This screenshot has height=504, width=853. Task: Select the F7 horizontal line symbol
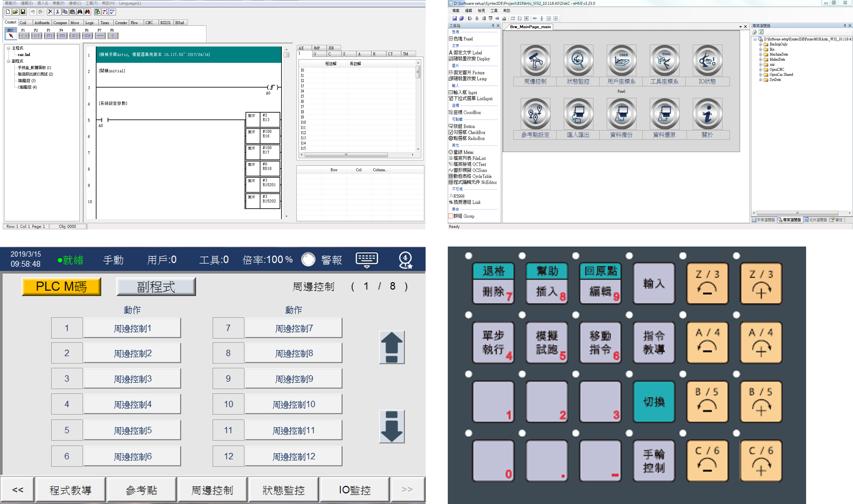click(100, 36)
